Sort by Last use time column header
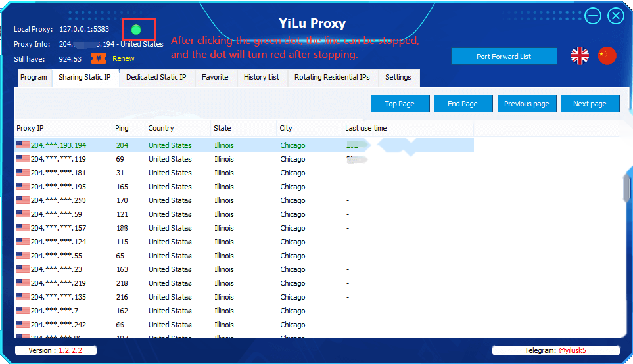 pyautogui.click(x=408, y=128)
